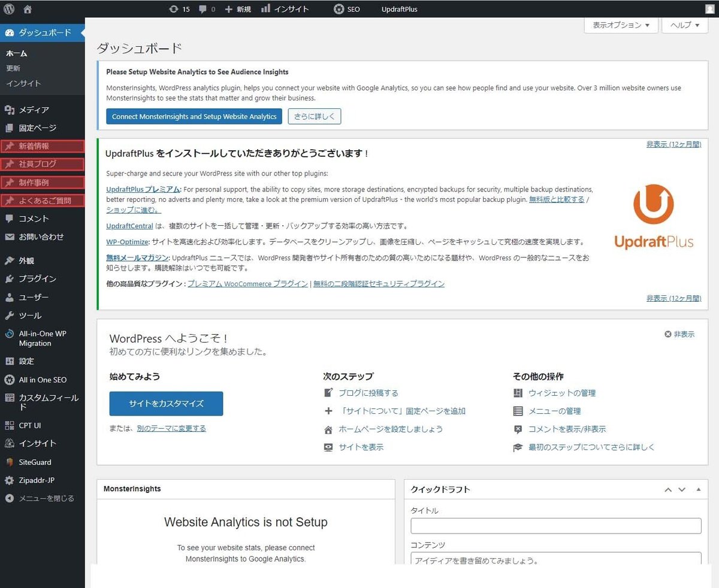Open よくあるご質問 pin icon menu
The width and height of the screenshot is (719, 588).
(x=9, y=201)
